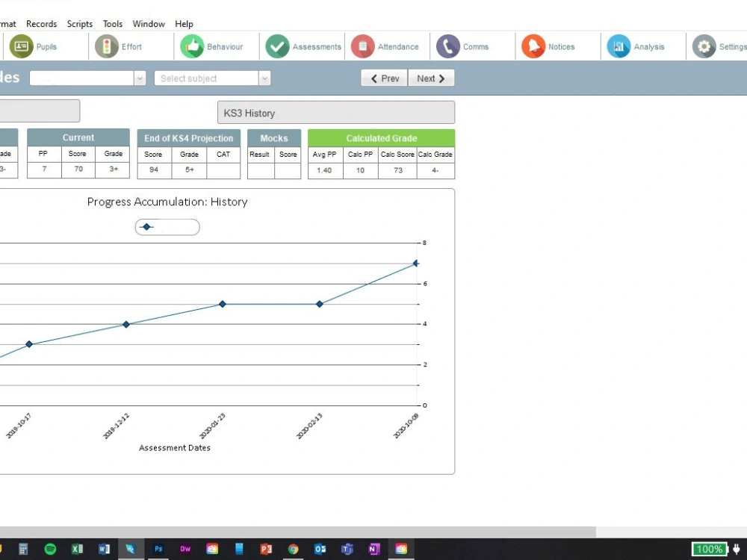Open Creative Cloud icon next to Dreamweaver

(212, 549)
